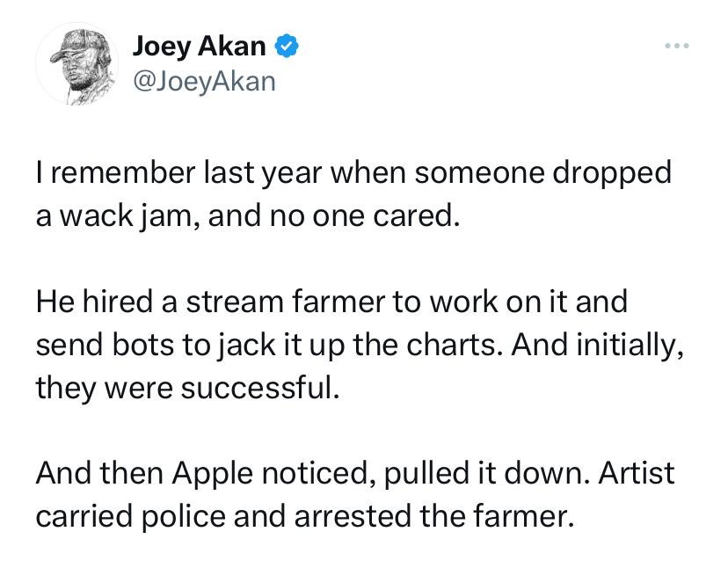Click the line "they were successful."
728x568 pixels.
[186, 387]
